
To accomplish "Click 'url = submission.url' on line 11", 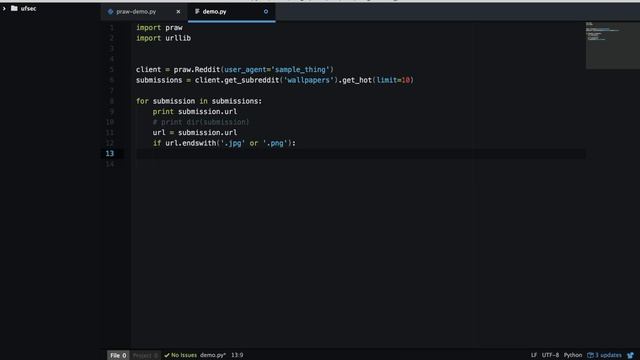I will click(195, 133).
